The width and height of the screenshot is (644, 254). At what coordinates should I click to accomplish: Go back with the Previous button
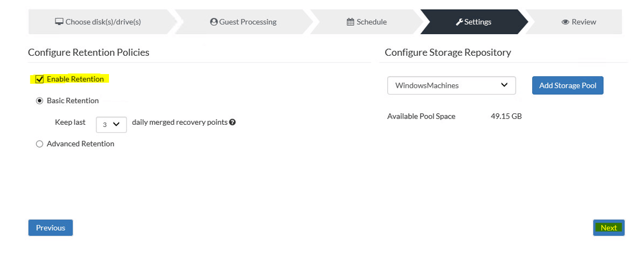tap(51, 228)
